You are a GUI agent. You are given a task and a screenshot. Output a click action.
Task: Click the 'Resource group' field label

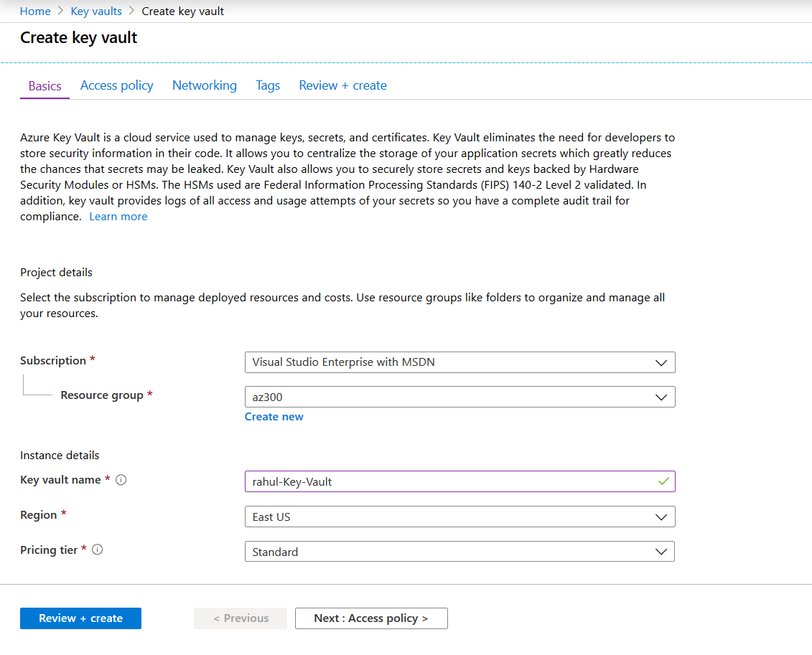[x=102, y=395]
